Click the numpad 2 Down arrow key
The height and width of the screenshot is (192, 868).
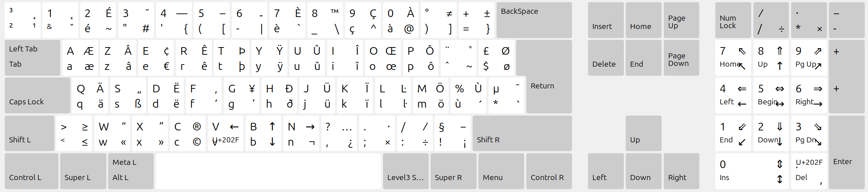tap(770, 133)
